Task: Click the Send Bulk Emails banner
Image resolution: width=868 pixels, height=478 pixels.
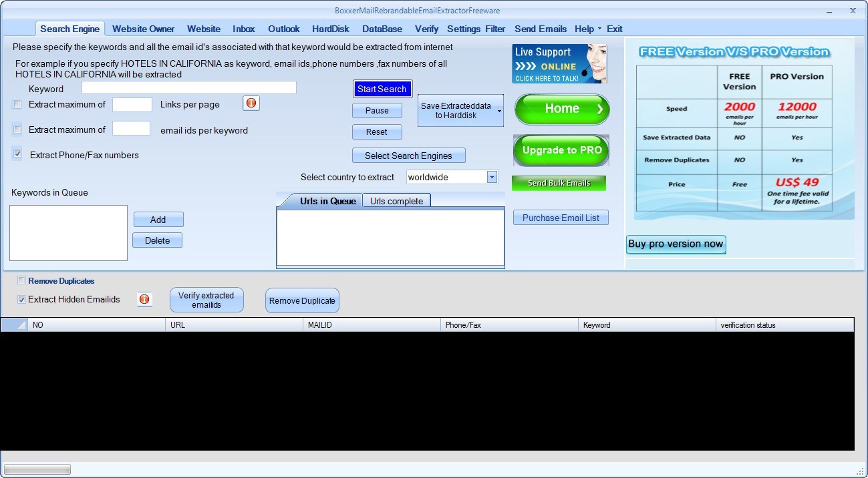Action: (x=559, y=182)
